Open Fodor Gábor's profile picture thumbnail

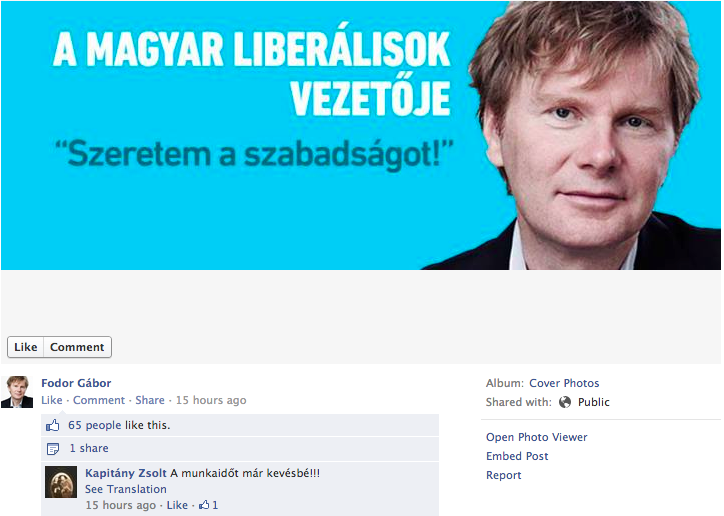[x=17, y=392]
